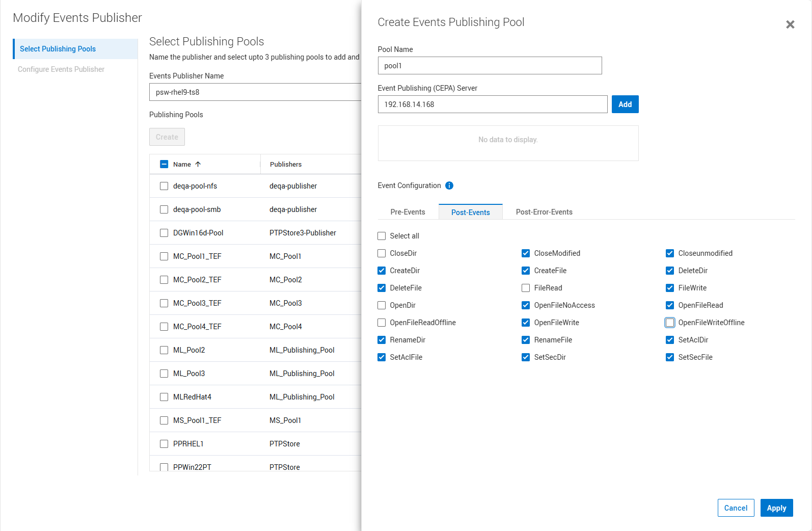Select the Post-Events tab
The height and width of the screenshot is (531, 812).
coord(470,212)
